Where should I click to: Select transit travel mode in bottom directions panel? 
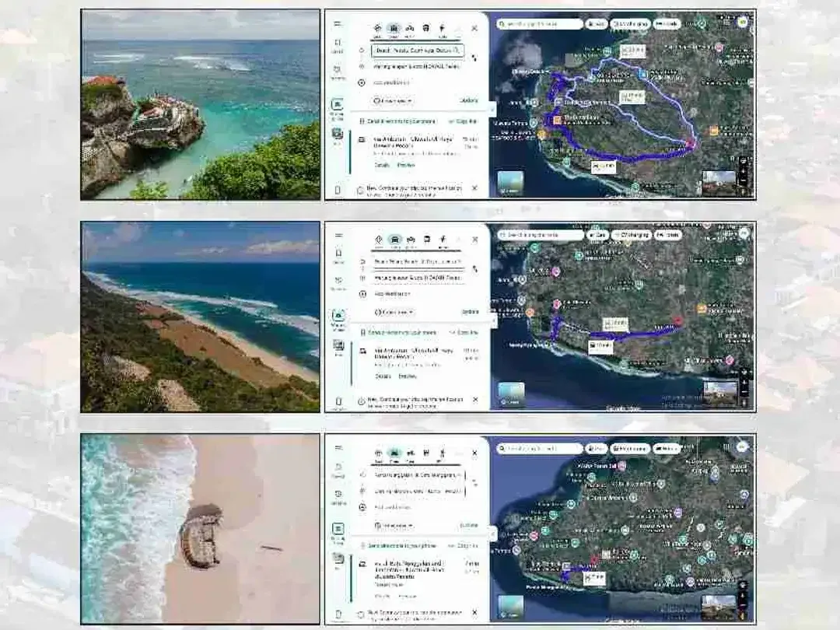point(426,454)
